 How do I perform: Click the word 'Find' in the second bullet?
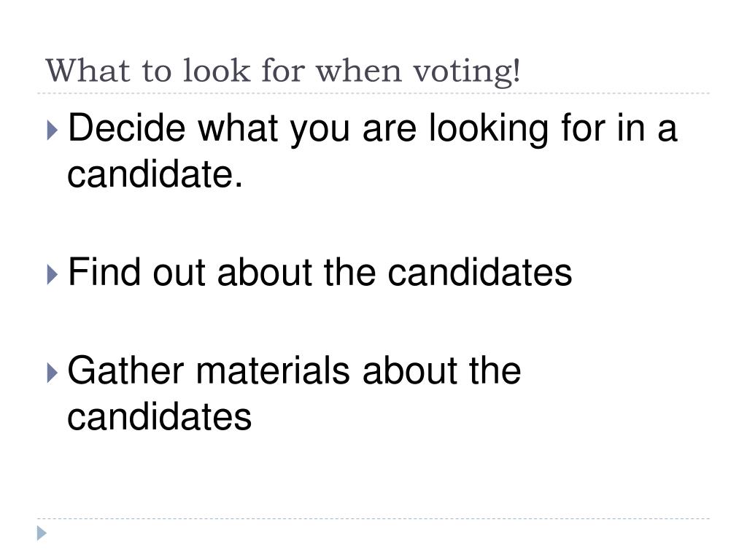[104, 271]
